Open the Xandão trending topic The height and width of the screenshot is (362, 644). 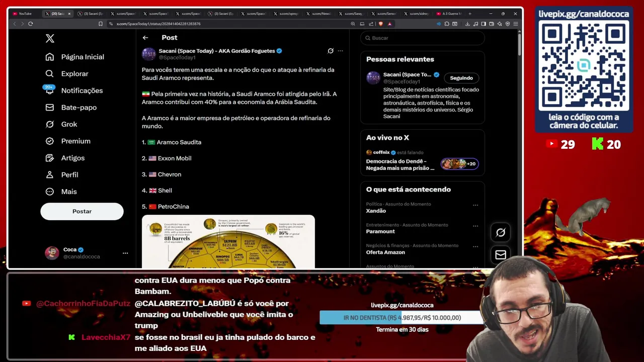tap(376, 211)
